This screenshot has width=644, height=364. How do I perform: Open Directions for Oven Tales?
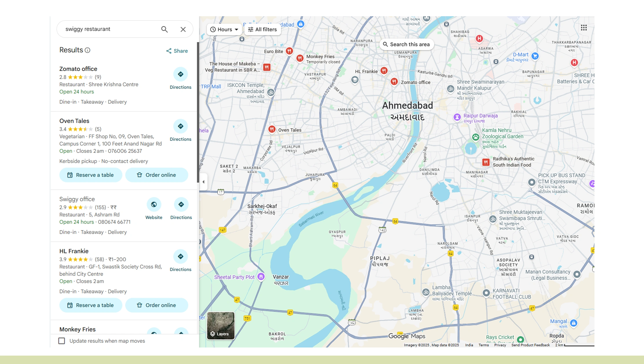pos(180,126)
